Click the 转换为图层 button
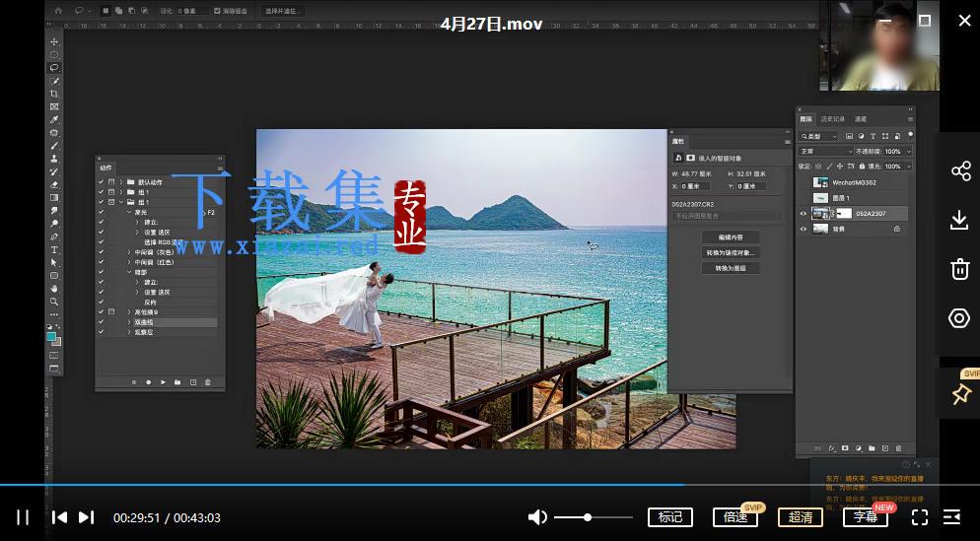The height and width of the screenshot is (541, 980). coord(730,268)
